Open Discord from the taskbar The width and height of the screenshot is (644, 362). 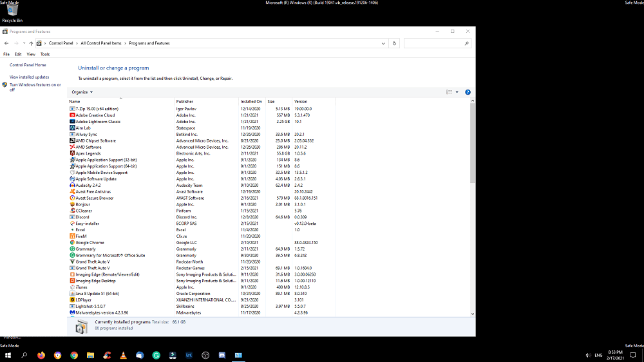222,355
